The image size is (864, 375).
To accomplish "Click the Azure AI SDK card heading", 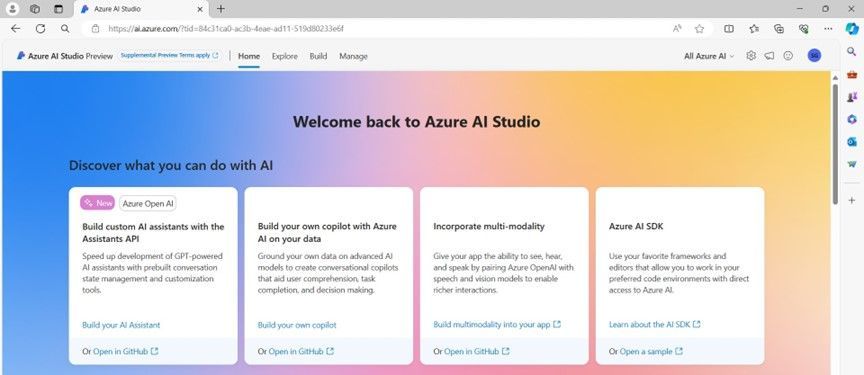I will point(636,226).
